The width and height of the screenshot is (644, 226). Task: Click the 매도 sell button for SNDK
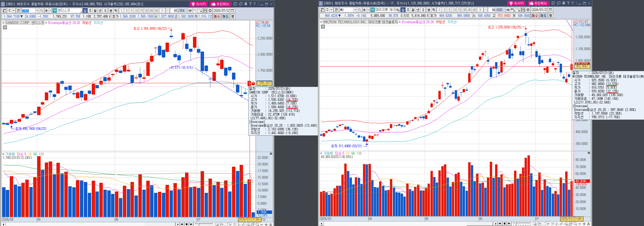point(225,16)
